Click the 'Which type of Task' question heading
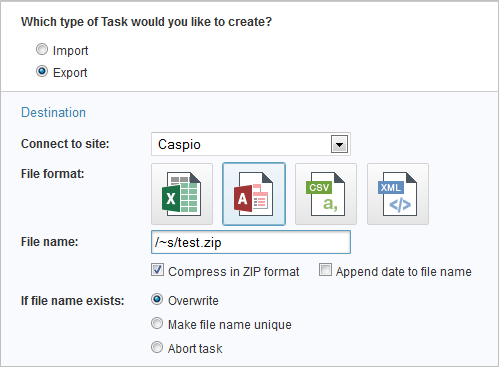 [146, 22]
